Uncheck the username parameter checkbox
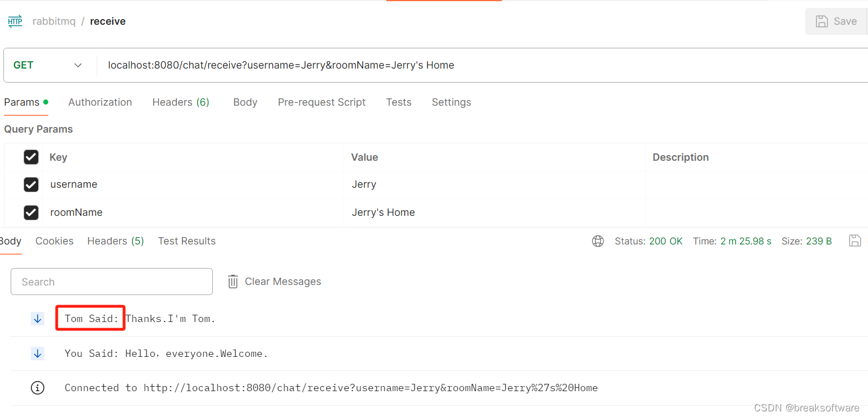 [x=31, y=184]
